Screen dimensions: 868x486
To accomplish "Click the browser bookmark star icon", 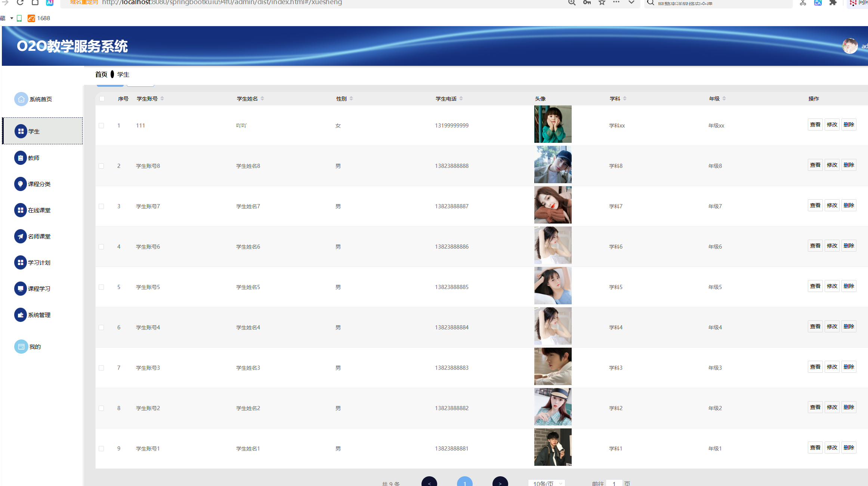I will tap(602, 2).
